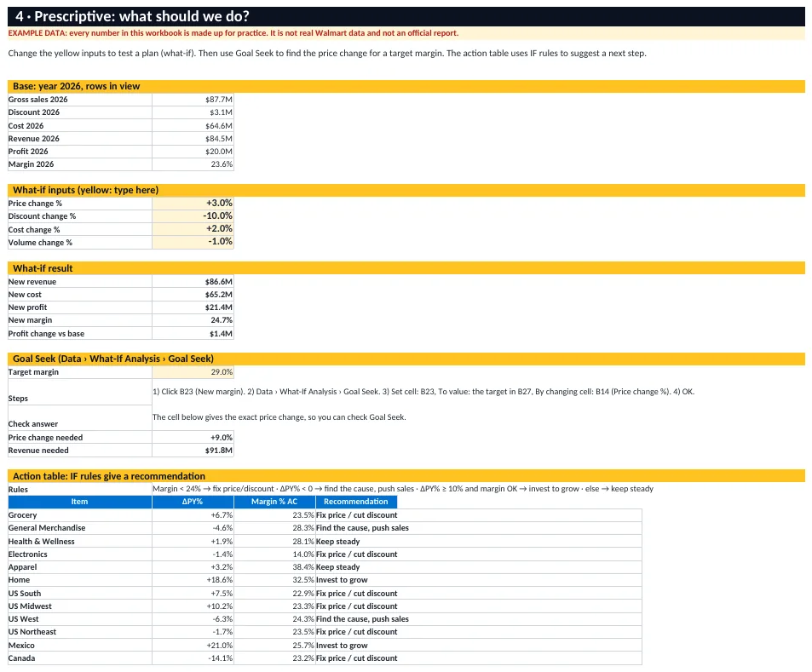Click the Recommendation column header

pyautogui.click(x=356, y=502)
